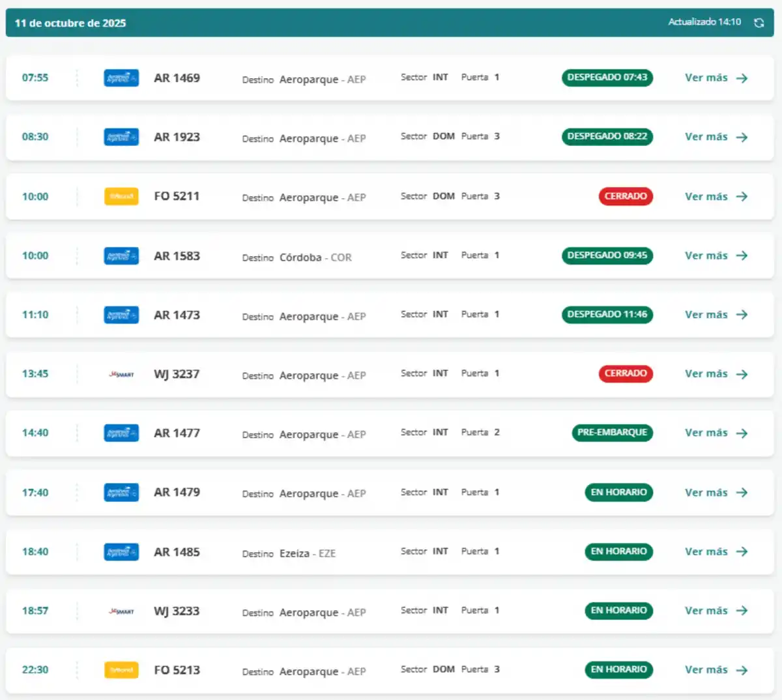782x700 pixels.
Task: Click the destination Córdoba - COR
Action: pyautogui.click(x=315, y=257)
